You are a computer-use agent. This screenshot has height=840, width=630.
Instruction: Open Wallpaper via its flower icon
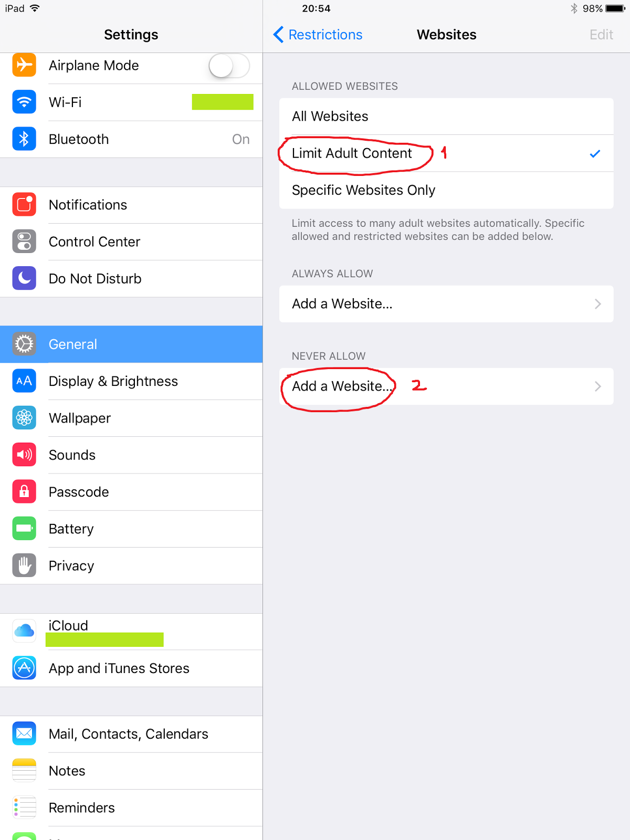tap(24, 418)
